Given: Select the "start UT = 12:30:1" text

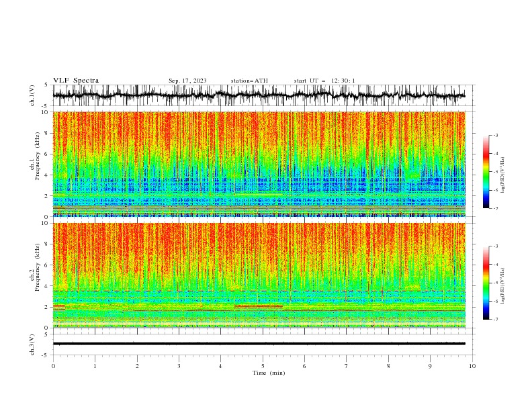Looking at the screenshot, I should point(324,81).
